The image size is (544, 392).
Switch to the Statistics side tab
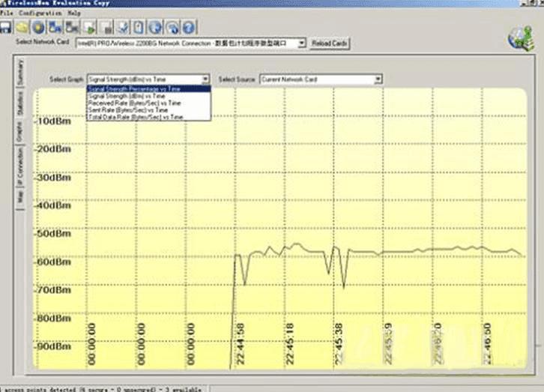pyautogui.click(x=20, y=105)
